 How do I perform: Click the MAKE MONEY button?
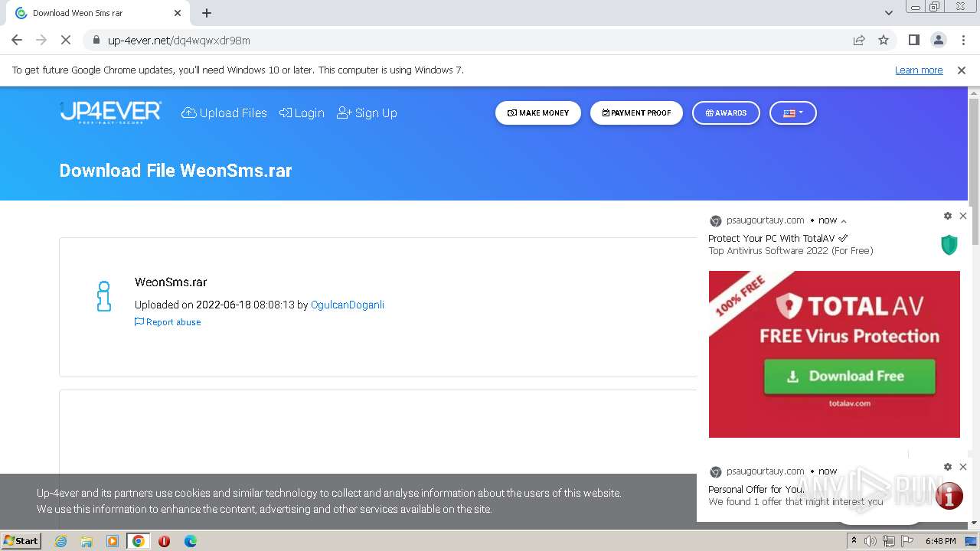pos(538,112)
